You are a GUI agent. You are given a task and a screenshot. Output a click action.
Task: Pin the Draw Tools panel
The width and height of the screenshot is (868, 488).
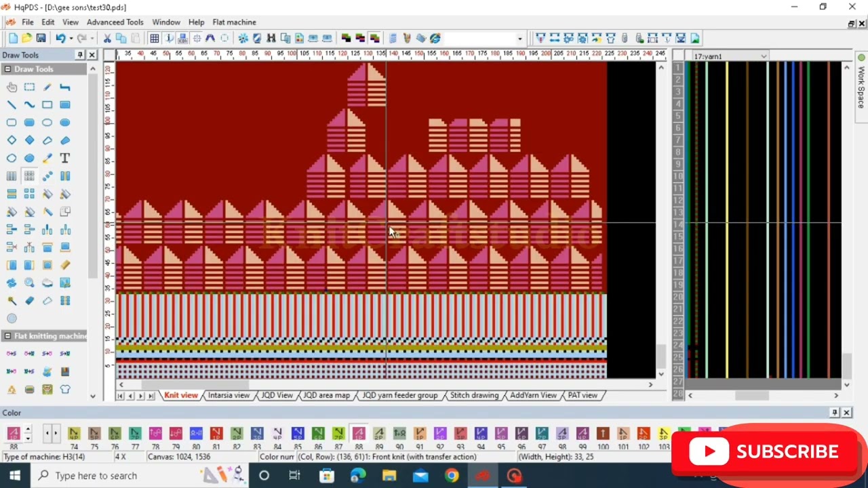80,55
